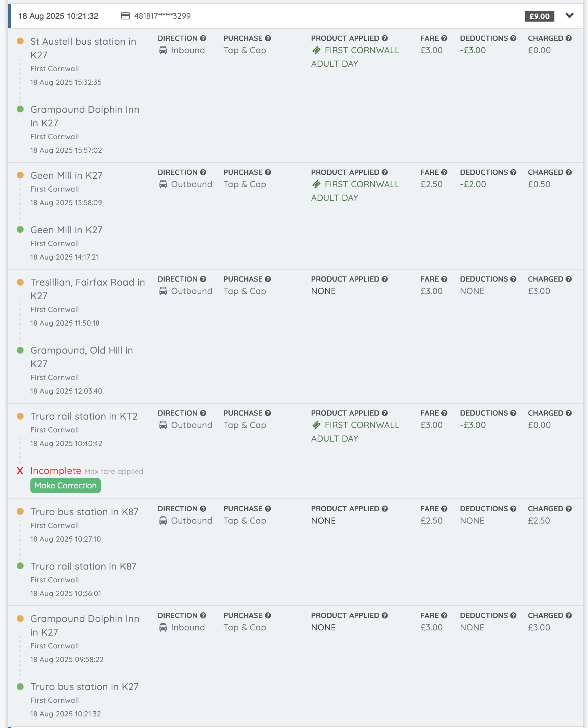Viewport: 588px width, 728px height.
Task: Click the red X Incomplete marker
Action: (x=20, y=471)
